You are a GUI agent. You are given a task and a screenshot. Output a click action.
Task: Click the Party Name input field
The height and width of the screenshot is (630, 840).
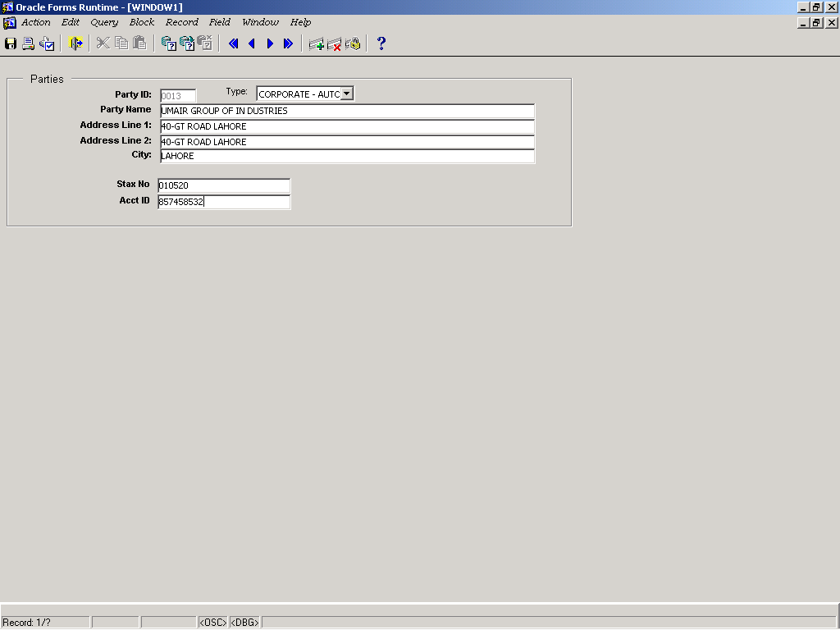[x=346, y=111]
